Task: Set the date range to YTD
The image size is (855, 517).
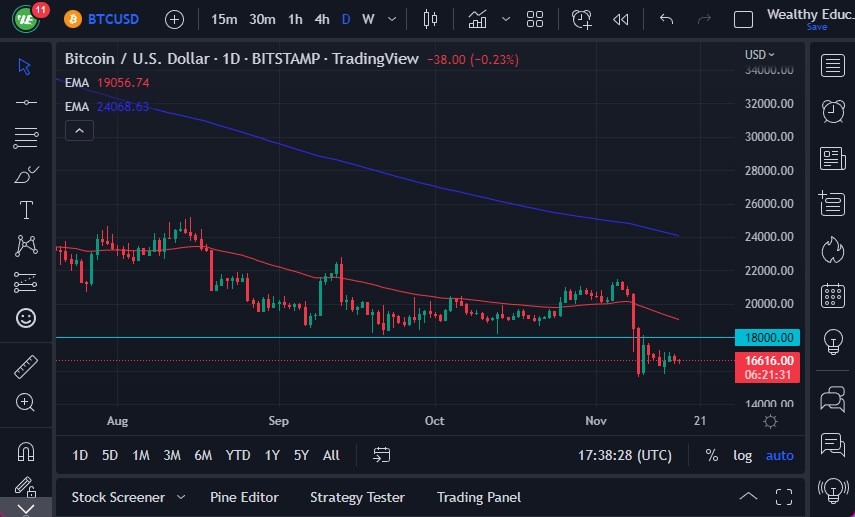Action: (238, 455)
